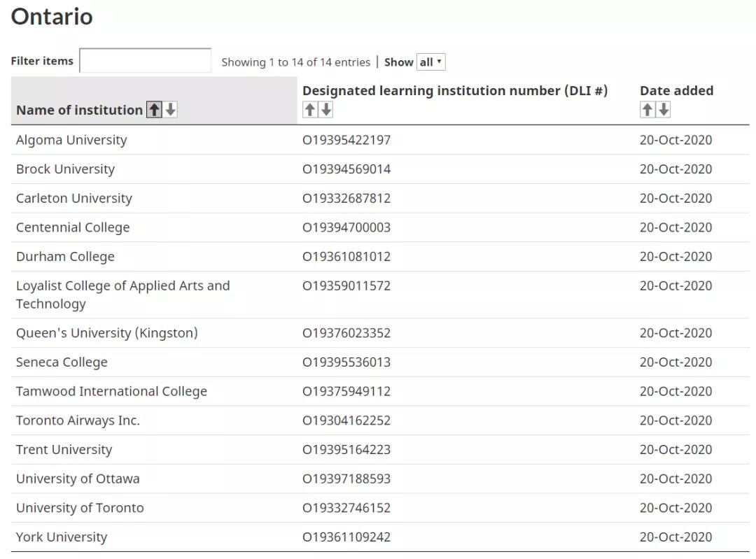
Task: Sort Name of institution descending arrow
Action: [x=171, y=110]
